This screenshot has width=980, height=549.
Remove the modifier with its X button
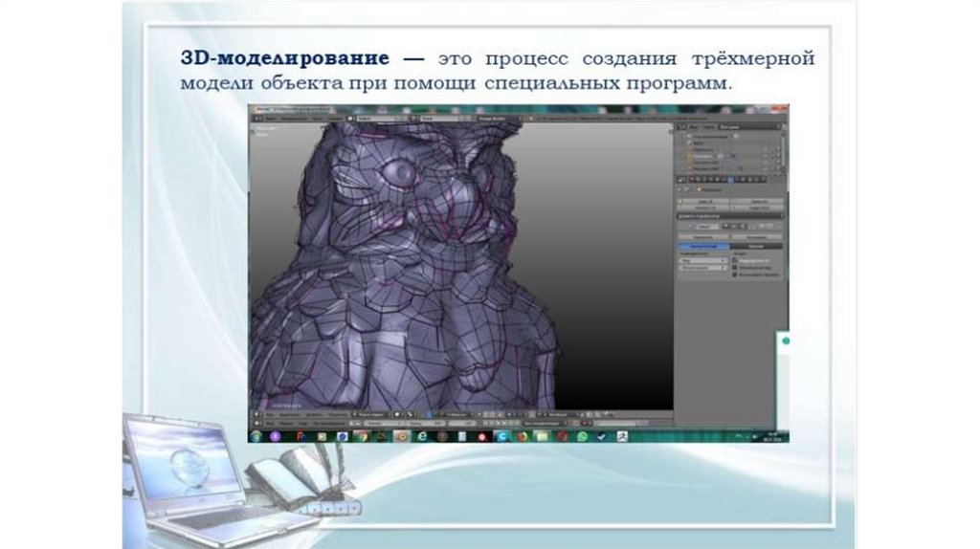tap(779, 227)
